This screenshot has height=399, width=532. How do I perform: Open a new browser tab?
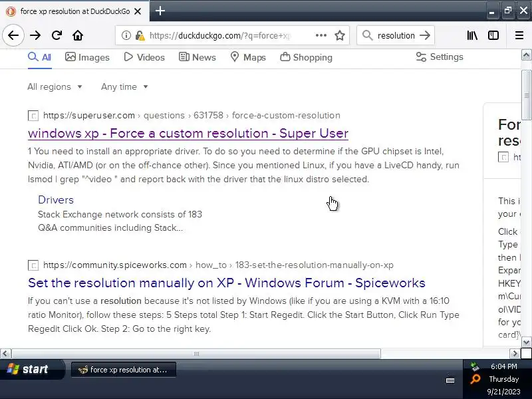tap(160, 11)
